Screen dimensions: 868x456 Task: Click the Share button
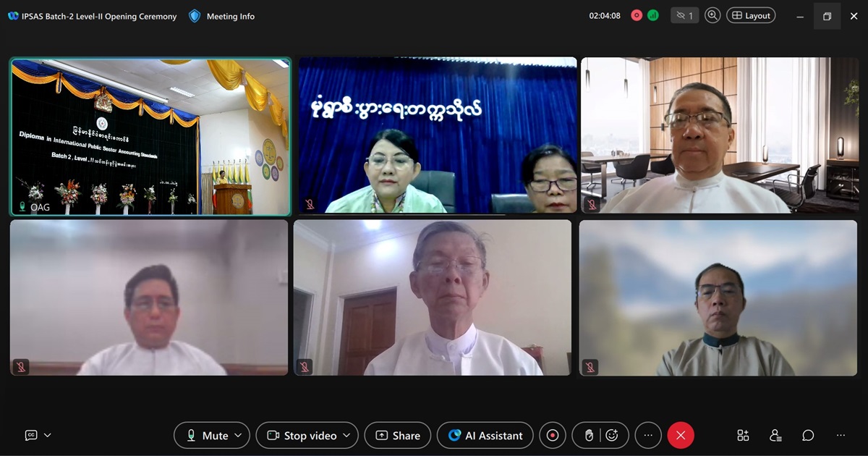(398, 435)
